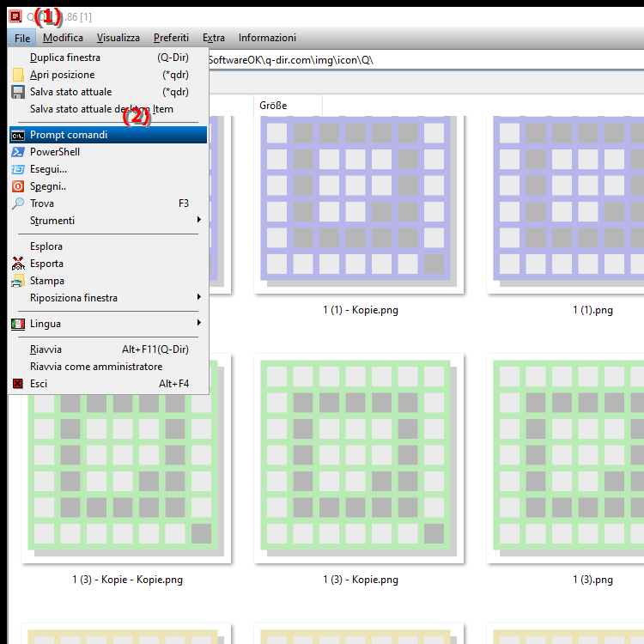Click the Esegui run icon
Viewport: 644px width, 644px height.
pyautogui.click(x=17, y=169)
